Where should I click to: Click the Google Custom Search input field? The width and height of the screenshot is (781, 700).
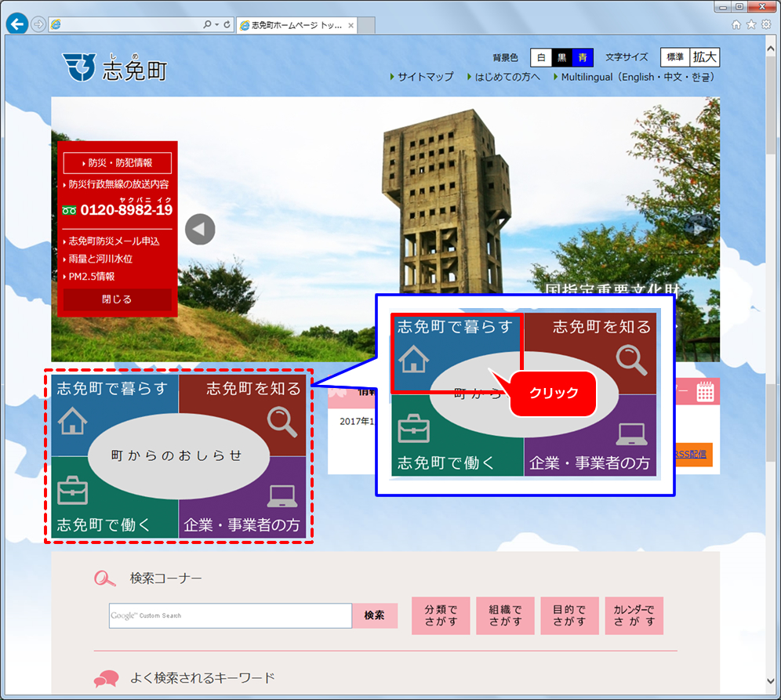coord(231,616)
